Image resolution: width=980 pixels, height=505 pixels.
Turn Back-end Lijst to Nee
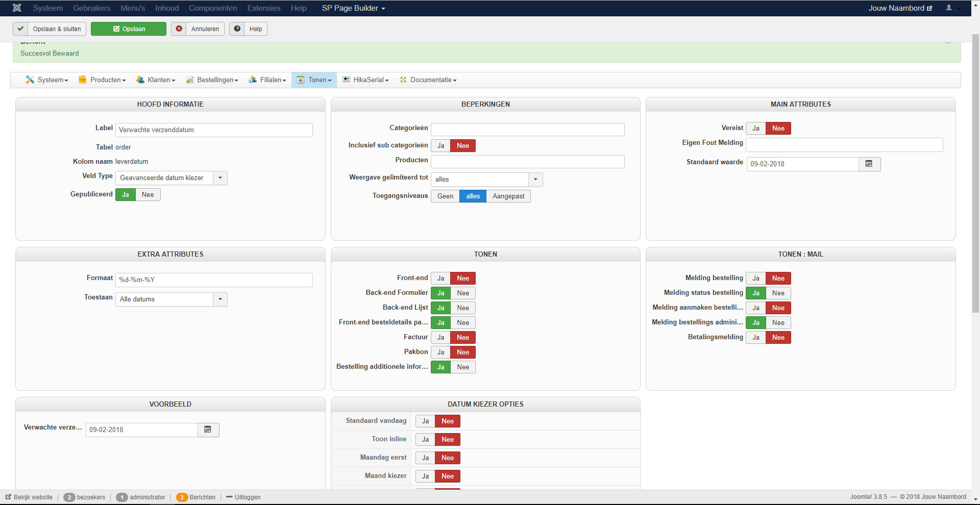point(463,308)
